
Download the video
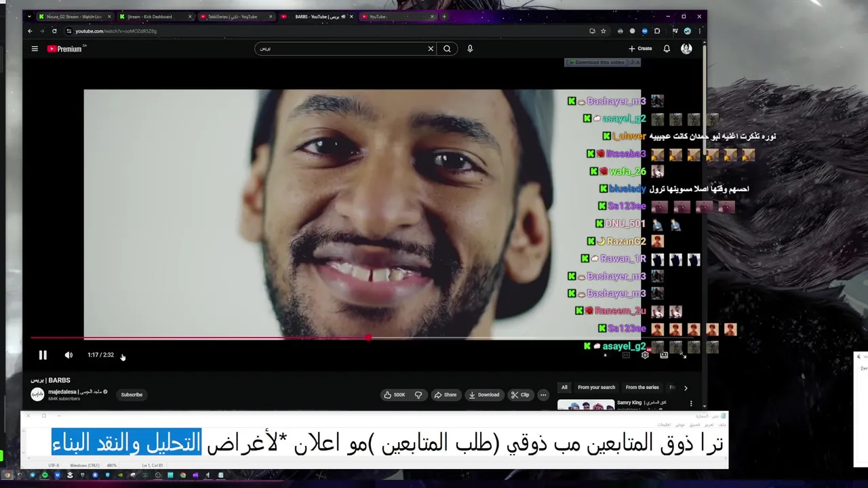pyautogui.click(x=484, y=394)
